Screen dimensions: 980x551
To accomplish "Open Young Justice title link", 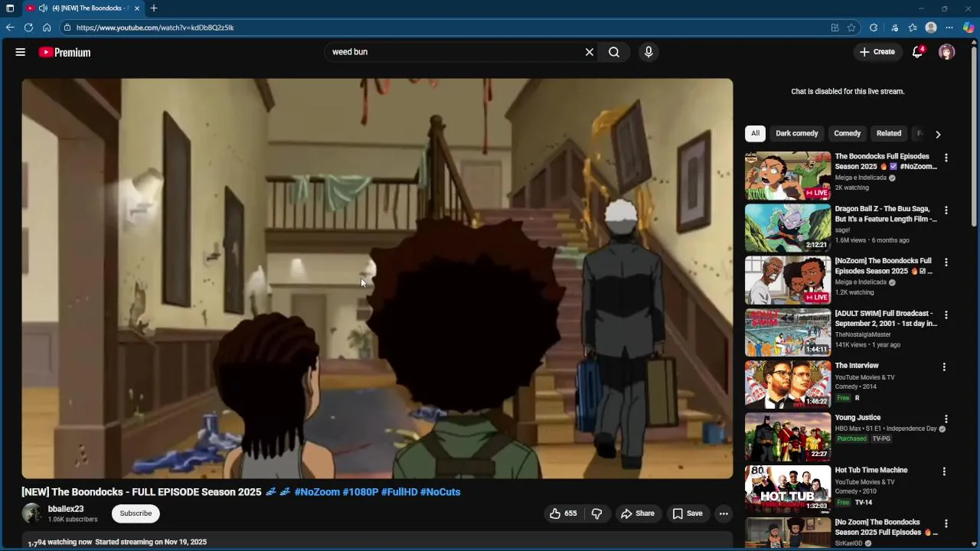I will [857, 418].
